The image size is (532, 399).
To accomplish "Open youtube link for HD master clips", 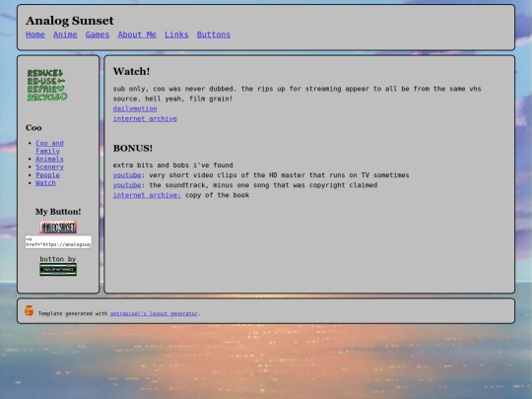I will (x=127, y=175).
